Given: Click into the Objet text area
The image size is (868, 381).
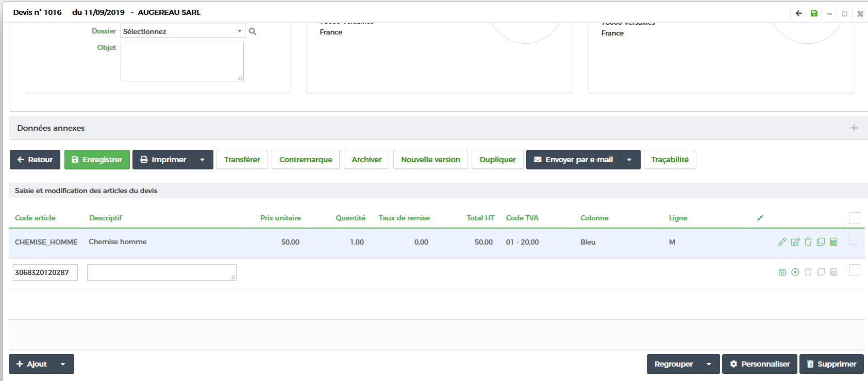Looking at the screenshot, I should (x=182, y=62).
